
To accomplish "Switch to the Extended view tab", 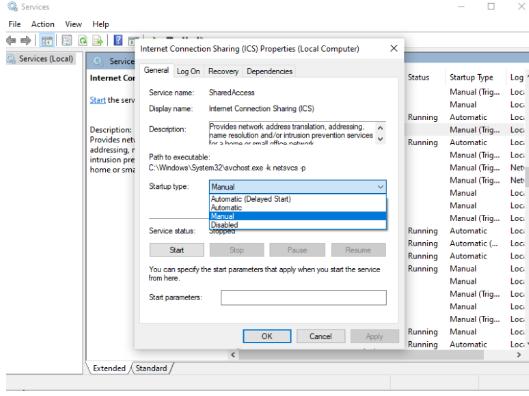I will (x=109, y=368).
